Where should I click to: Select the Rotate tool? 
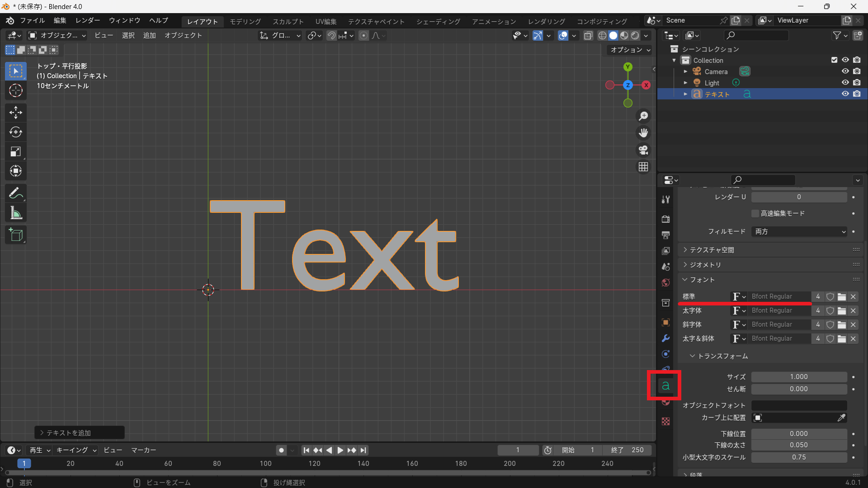16,132
